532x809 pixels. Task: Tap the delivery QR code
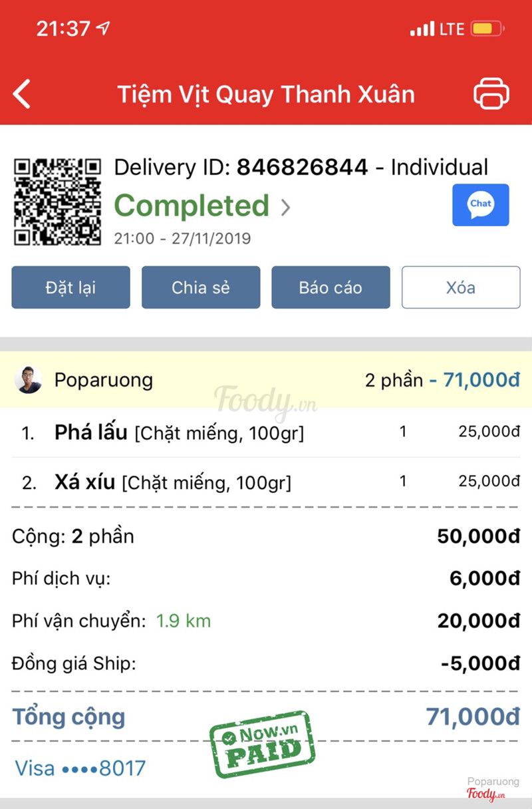click(57, 201)
